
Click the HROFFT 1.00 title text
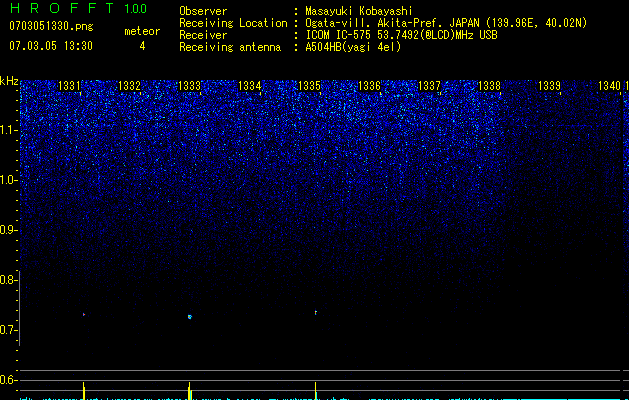[79, 8]
